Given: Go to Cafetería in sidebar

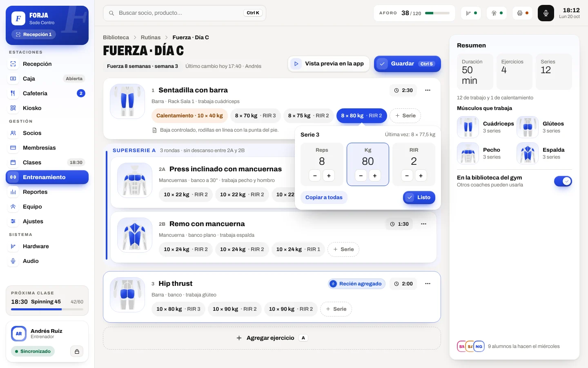Looking at the screenshot, I should tap(47, 93).
